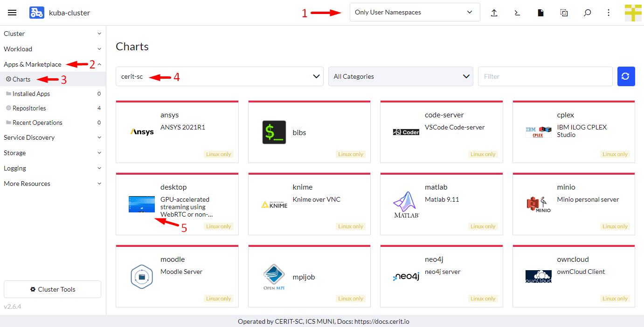
Task: Open the resource search magnifier icon
Action: (588, 13)
